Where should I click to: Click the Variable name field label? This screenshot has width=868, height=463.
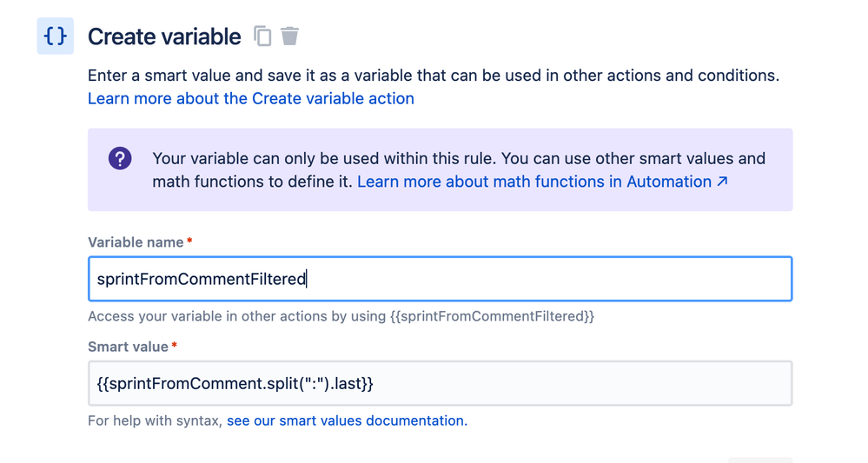pyautogui.click(x=136, y=242)
